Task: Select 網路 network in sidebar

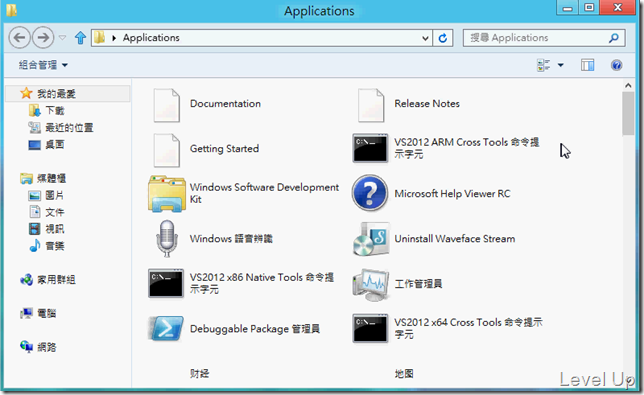Action: pos(38,347)
